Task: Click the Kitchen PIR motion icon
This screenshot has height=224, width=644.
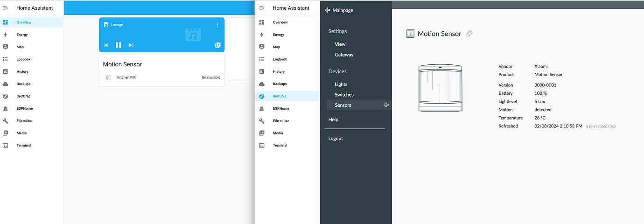Action: (108, 77)
